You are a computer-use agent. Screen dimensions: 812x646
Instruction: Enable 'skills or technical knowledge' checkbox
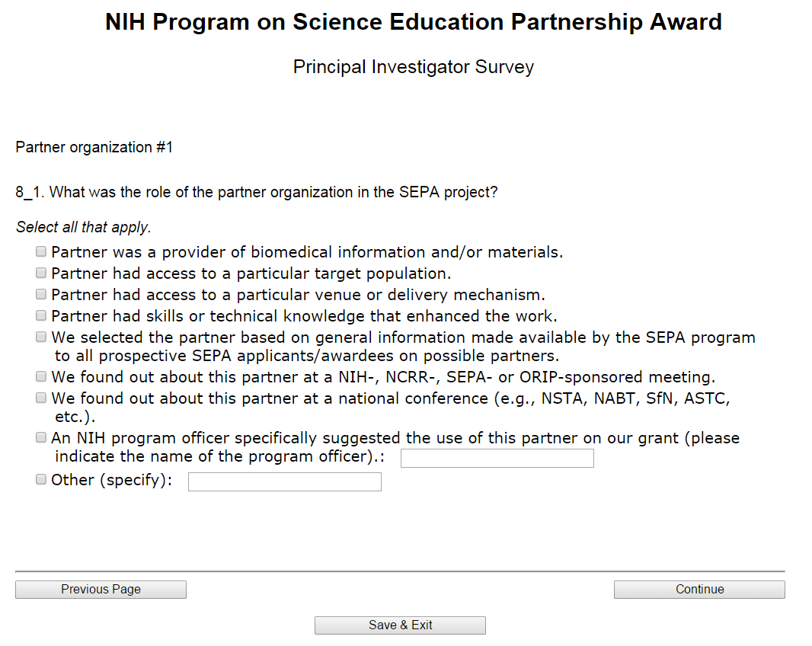[x=41, y=315]
